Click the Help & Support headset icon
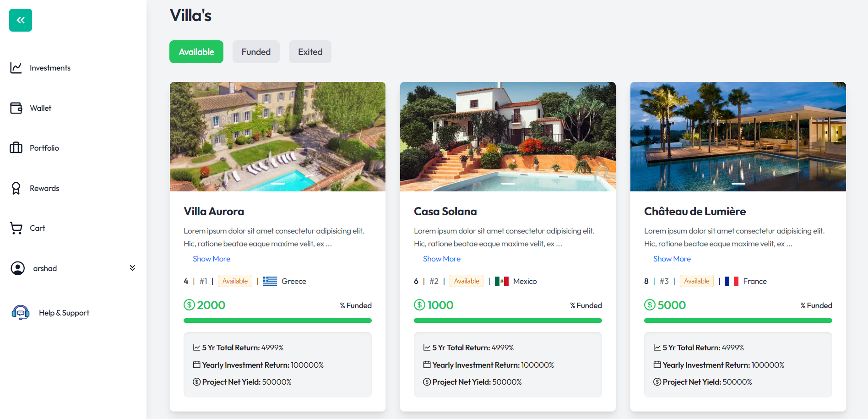Screen dimensions: 868x419 click(x=21, y=313)
